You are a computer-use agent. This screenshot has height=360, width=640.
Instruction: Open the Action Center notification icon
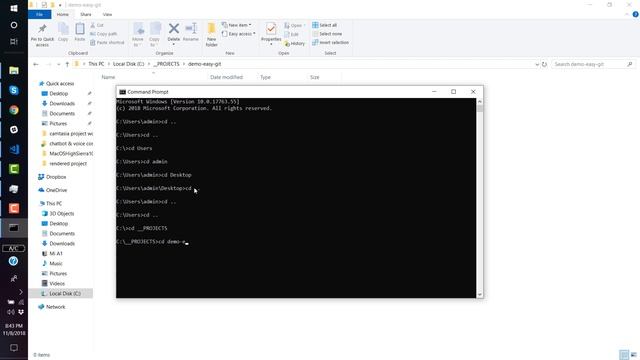[x=13, y=348]
